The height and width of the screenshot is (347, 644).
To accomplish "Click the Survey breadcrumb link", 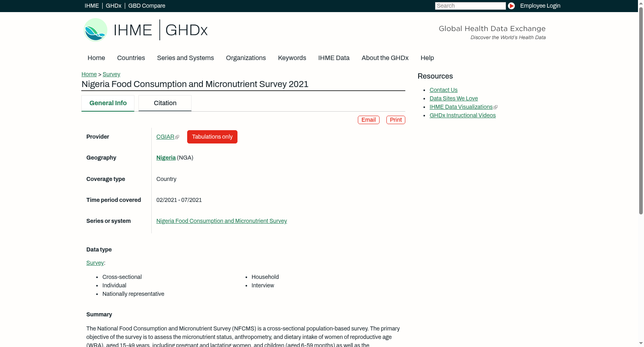I will tap(111, 74).
